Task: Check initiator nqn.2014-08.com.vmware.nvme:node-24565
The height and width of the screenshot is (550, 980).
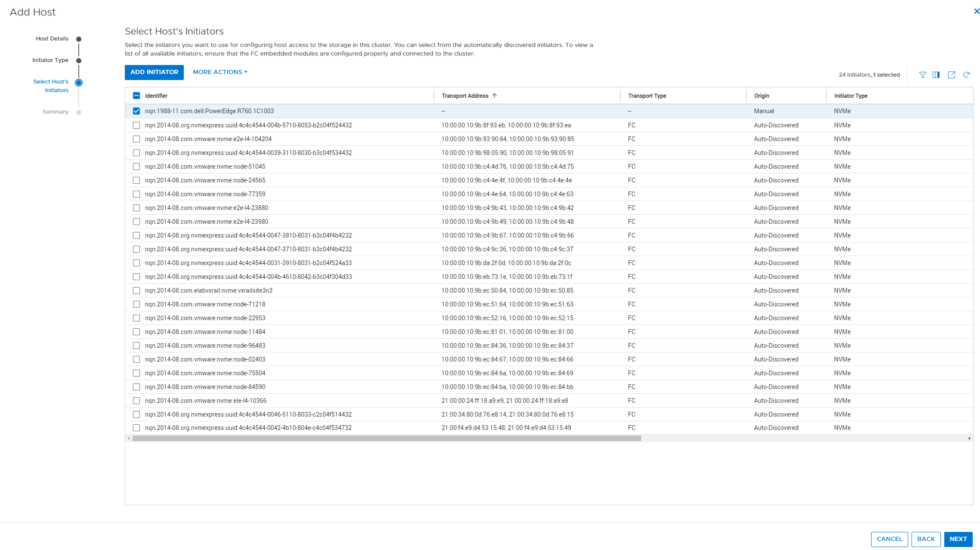Action: click(x=136, y=180)
